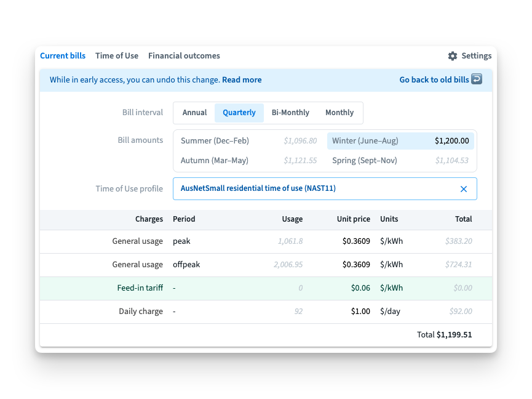The width and height of the screenshot is (532, 399).
Task: Click the undo arrow icon beside old bills
Action: click(477, 79)
